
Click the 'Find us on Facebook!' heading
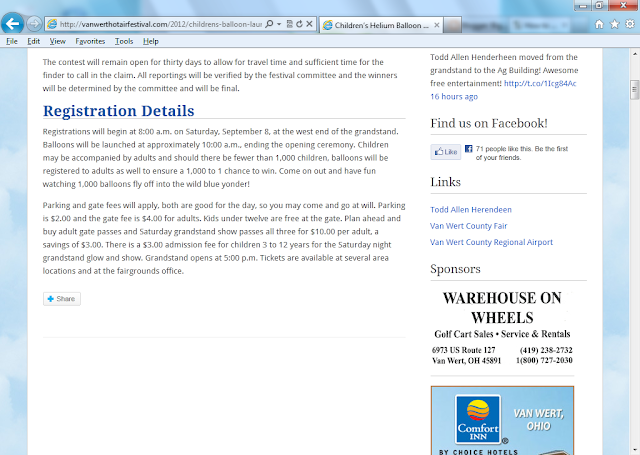pos(489,123)
